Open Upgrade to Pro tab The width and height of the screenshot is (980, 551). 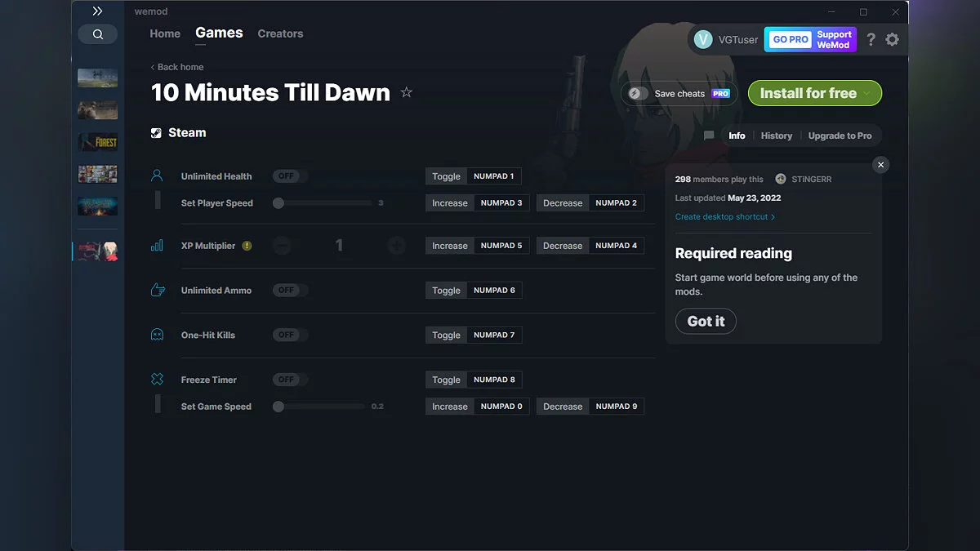pyautogui.click(x=840, y=136)
